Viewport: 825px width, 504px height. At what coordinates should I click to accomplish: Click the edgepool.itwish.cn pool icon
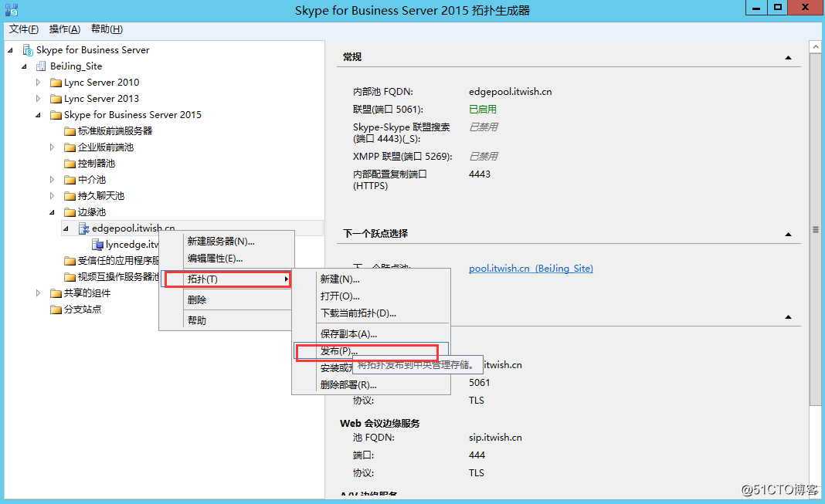83,228
